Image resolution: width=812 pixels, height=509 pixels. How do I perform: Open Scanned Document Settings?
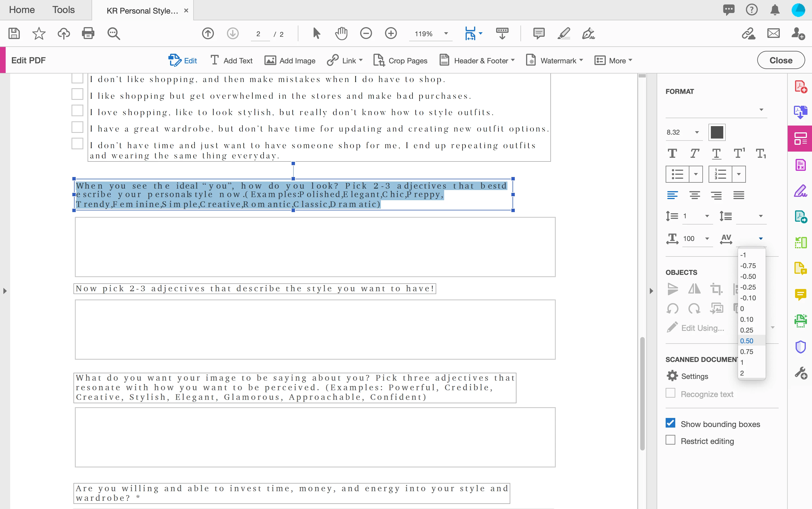pyautogui.click(x=687, y=376)
